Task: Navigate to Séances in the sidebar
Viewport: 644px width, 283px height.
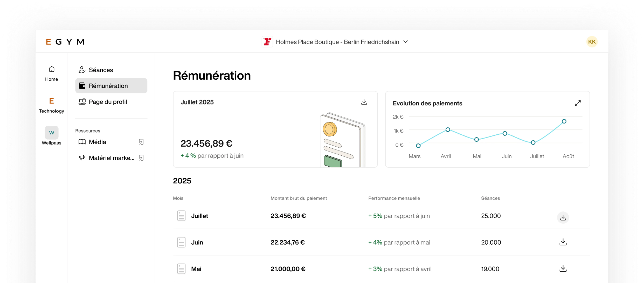Action: (101, 70)
